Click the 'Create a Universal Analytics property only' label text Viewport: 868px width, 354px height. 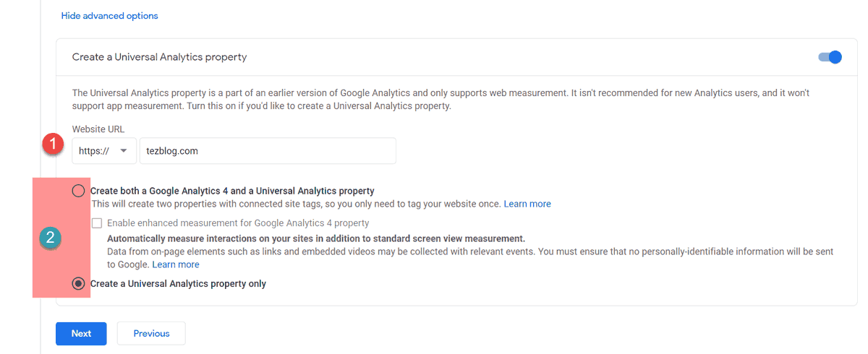178,284
